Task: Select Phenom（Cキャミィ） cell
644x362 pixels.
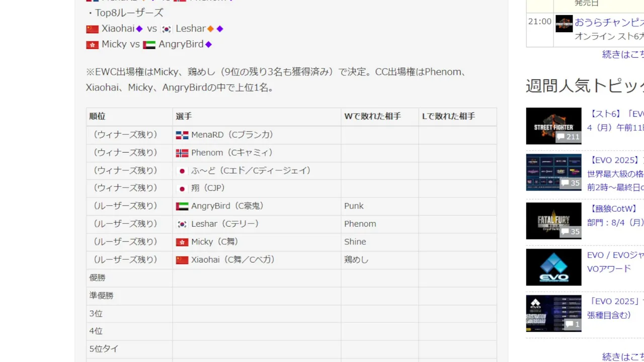Action: tap(257, 153)
